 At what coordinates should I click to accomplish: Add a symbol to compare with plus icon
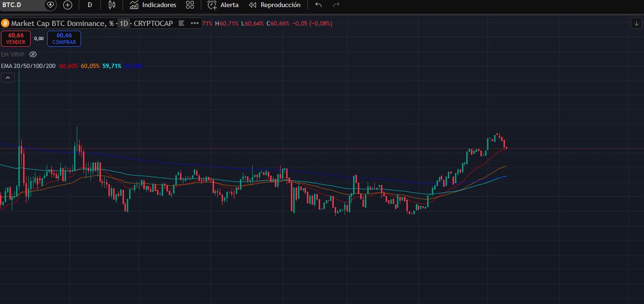click(67, 5)
